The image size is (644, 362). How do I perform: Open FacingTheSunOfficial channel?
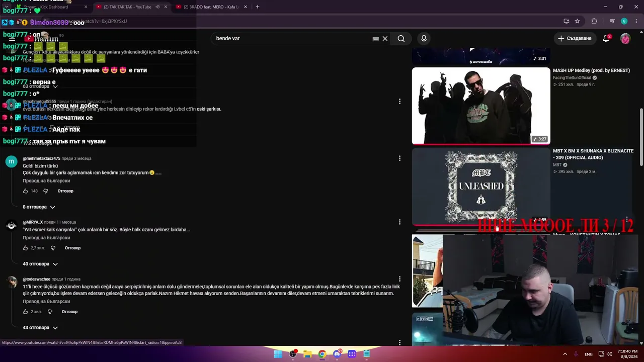572,78
